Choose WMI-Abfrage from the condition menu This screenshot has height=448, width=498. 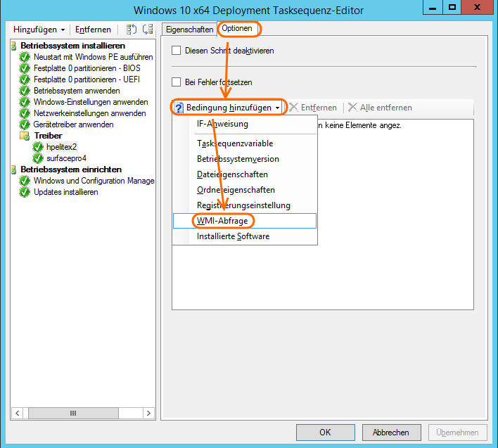(x=223, y=221)
